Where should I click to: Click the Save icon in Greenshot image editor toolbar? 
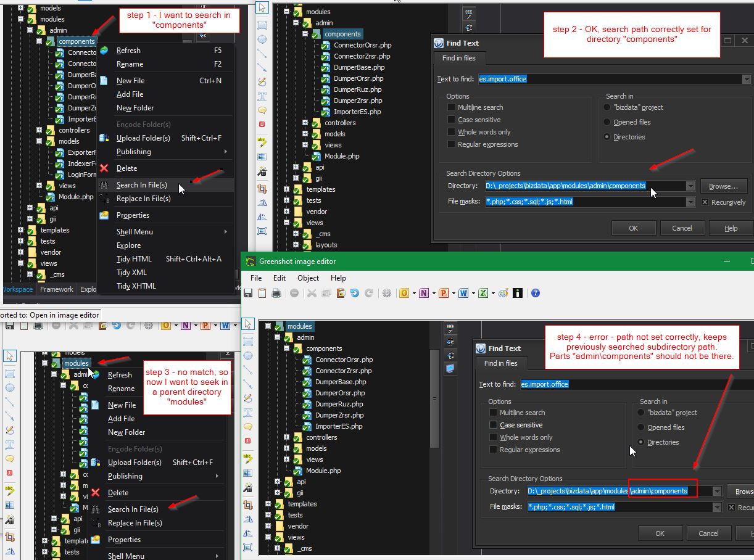[x=248, y=293]
